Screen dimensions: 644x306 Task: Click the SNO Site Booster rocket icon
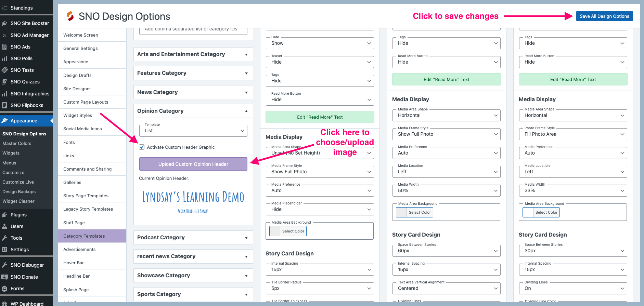[x=4, y=23]
